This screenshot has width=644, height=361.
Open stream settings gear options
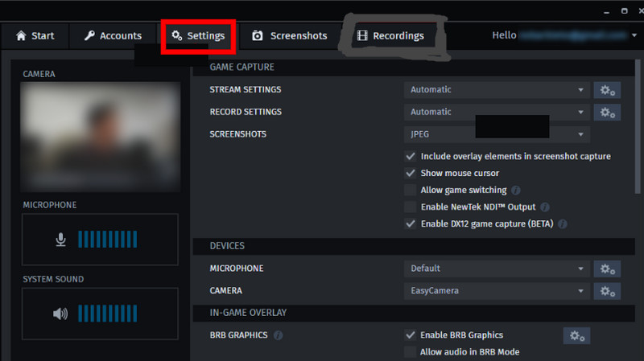(x=607, y=90)
